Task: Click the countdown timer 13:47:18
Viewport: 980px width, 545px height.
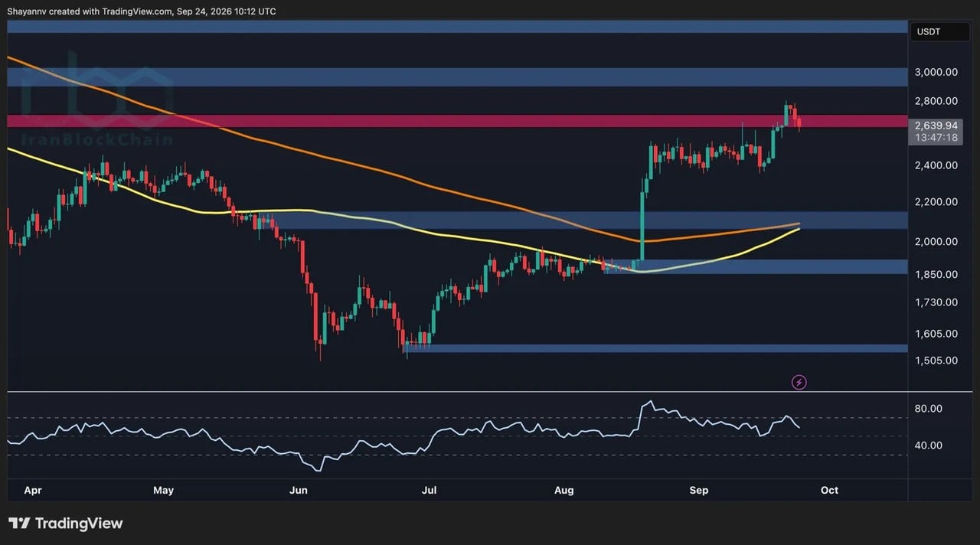Action: (936, 138)
